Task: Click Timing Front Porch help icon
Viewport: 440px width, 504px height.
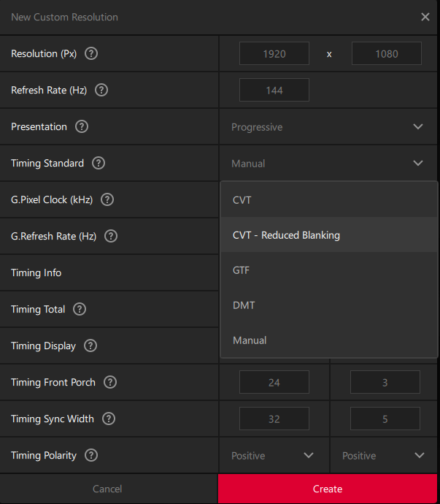Action: [110, 382]
